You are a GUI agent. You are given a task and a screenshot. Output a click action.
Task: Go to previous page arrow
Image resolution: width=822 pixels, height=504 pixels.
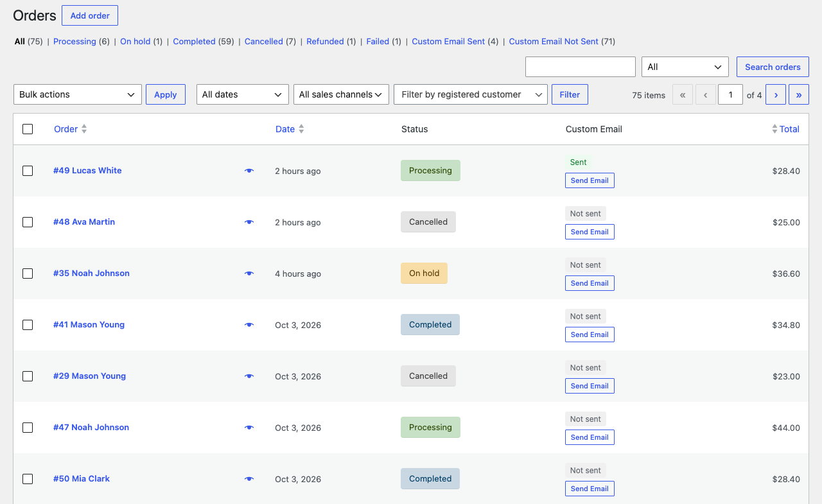706,94
